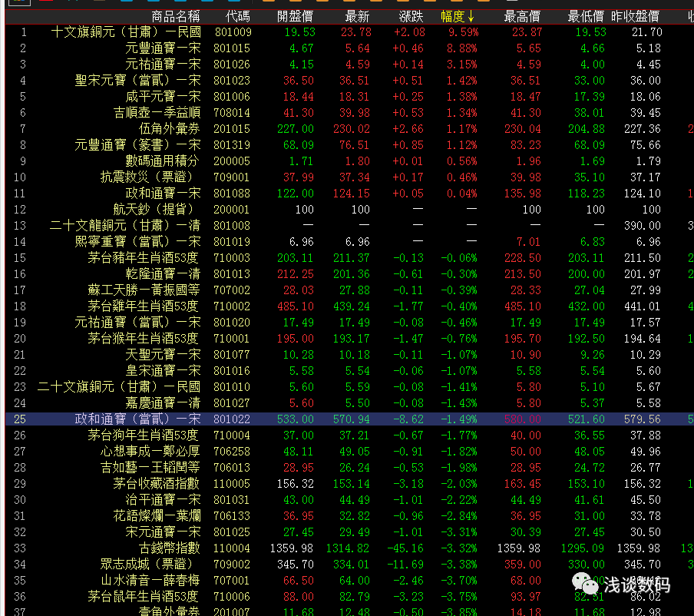The image size is (694, 616).
Task: Select row 二十文龍銅元（甘肅）一清
Action: click(x=349, y=226)
